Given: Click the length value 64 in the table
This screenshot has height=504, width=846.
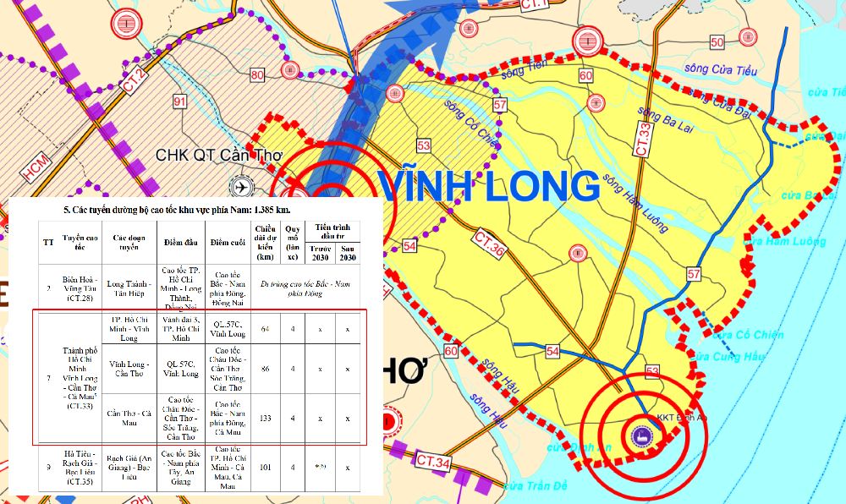Looking at the screenshot, I should (265, 329).
